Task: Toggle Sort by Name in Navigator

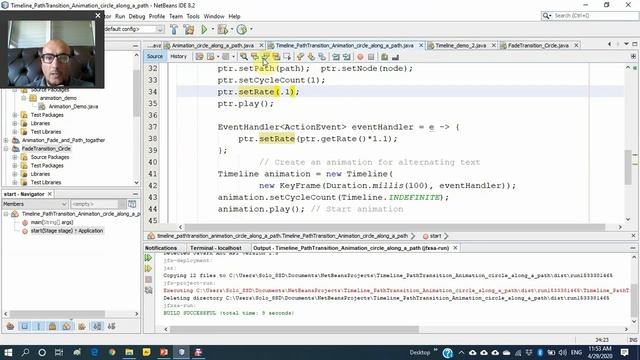Action: (x=97, y=326)
